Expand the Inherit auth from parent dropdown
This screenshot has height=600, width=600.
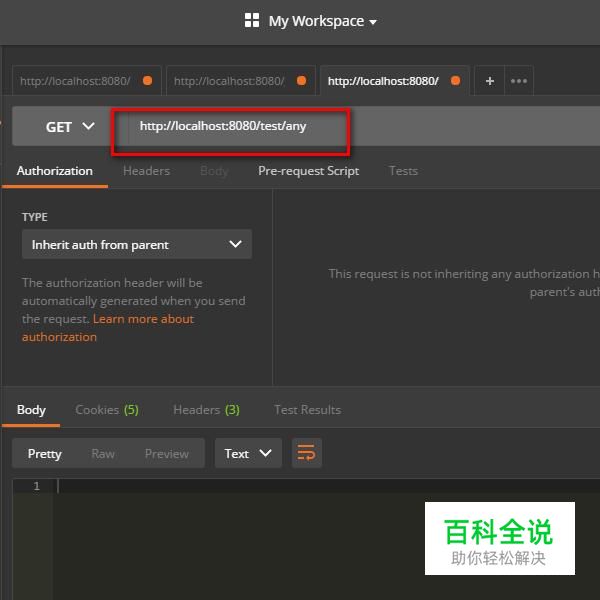click(x=137, y=244)
